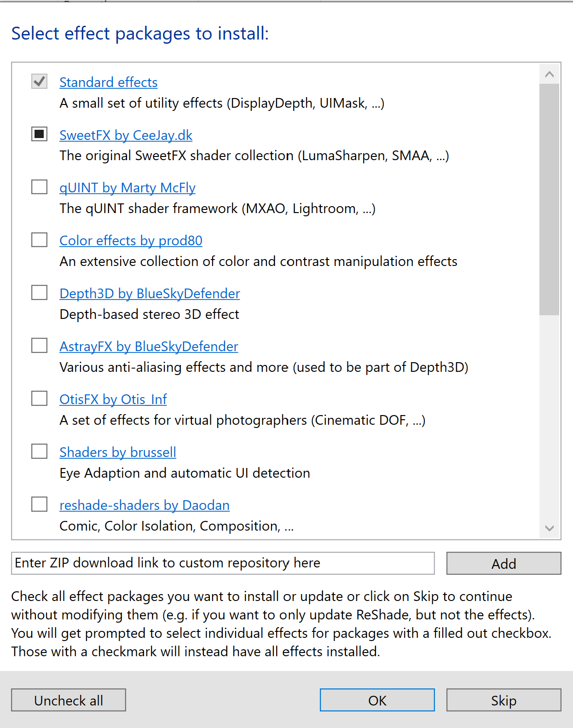Image resolution: width=573 pixels, height=728 pixels.
Task: Click the scrollbar up arrow
Action: point(549,74)
